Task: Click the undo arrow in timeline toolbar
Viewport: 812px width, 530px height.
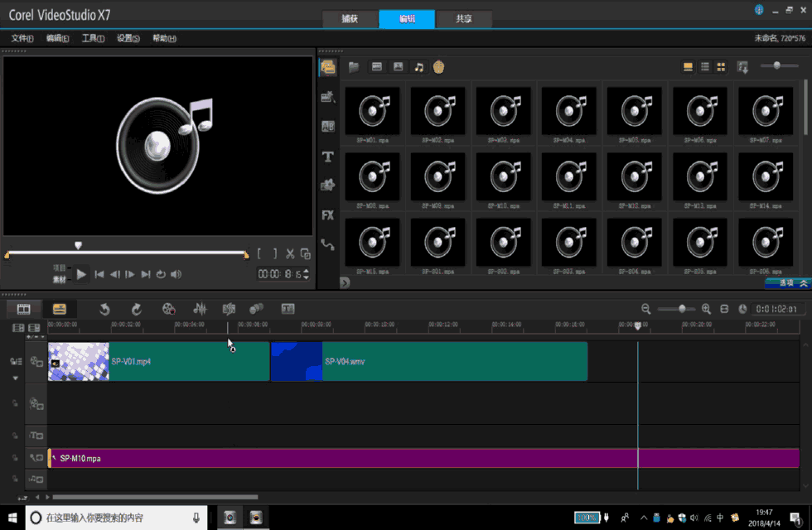Action: pos(104,309)
